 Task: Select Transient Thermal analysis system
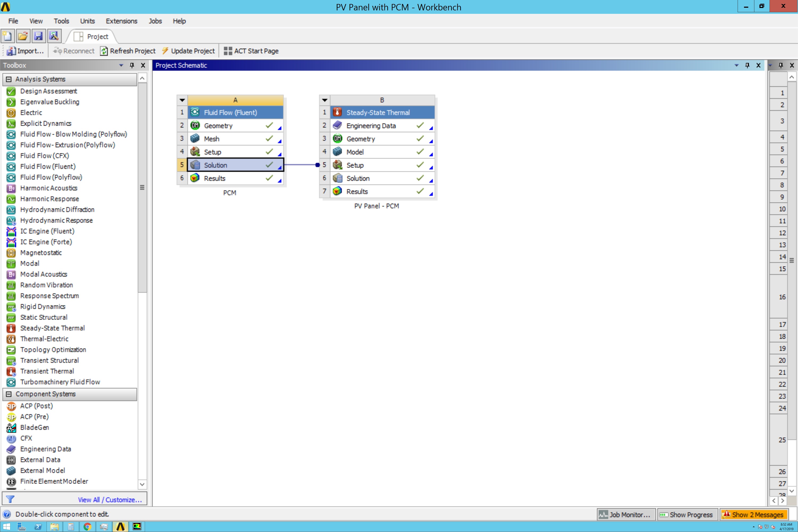pyautogui.click(x=47, y=371)
